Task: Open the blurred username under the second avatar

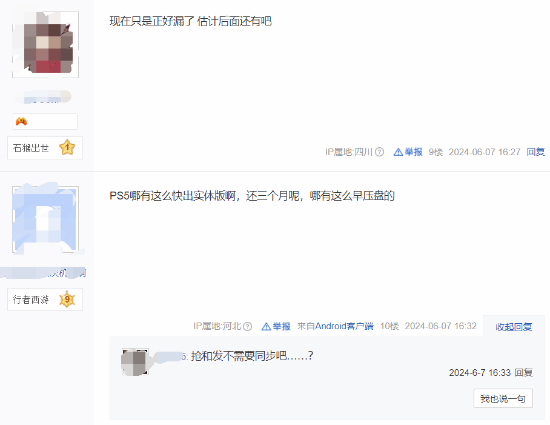Action: coord(43,273)
